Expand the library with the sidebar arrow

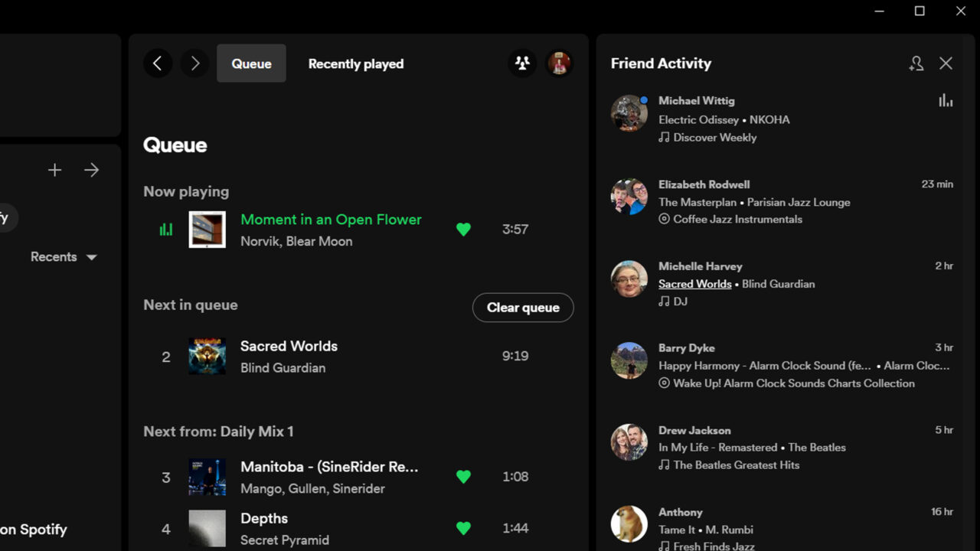click(91, 170)
